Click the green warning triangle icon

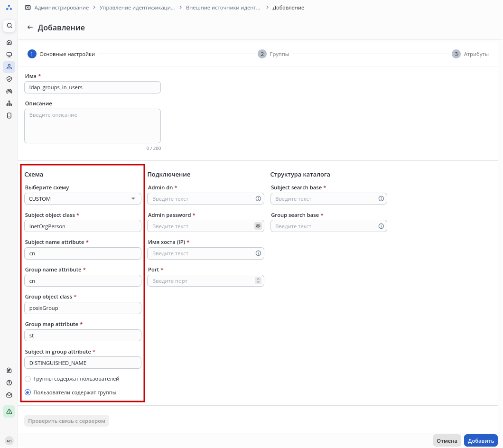[x=9, y=411]
